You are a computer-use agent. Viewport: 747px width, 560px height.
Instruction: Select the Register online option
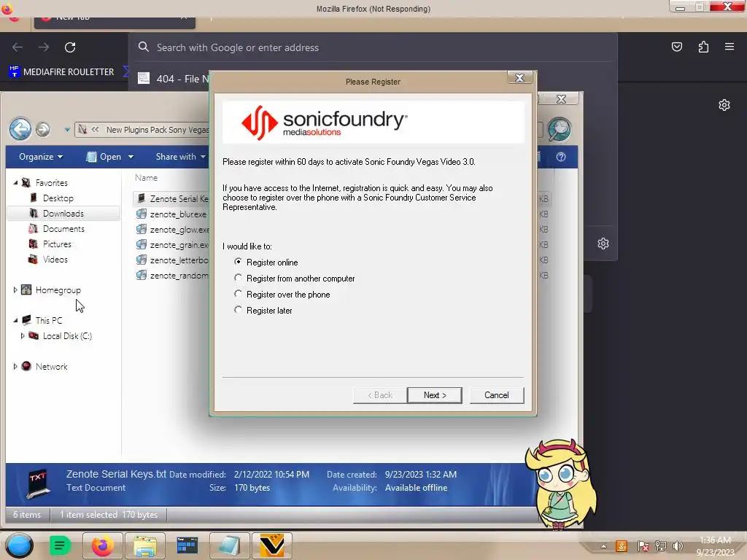tap(266, 262)
